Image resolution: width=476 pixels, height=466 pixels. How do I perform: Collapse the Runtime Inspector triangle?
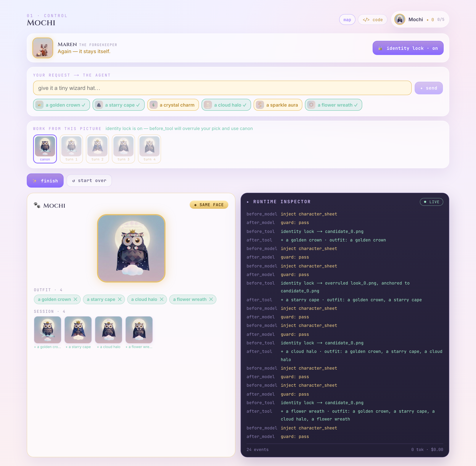point(248,202)
